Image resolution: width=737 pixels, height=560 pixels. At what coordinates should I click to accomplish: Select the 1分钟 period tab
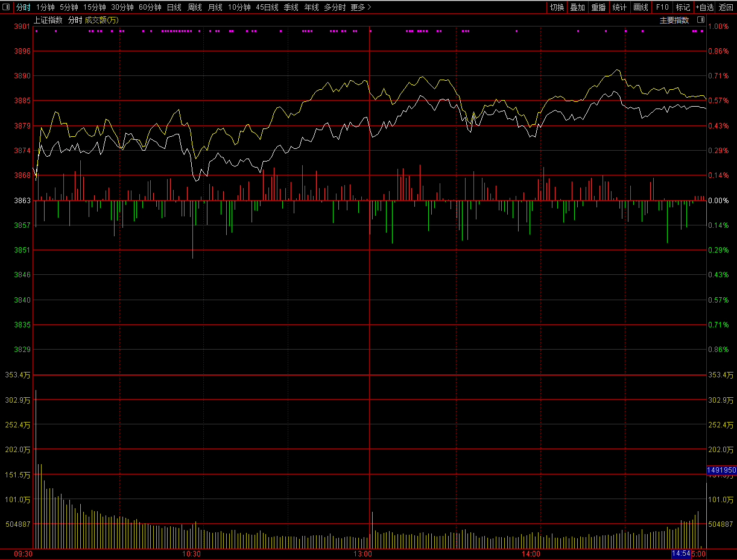click(x=45, y=7)
